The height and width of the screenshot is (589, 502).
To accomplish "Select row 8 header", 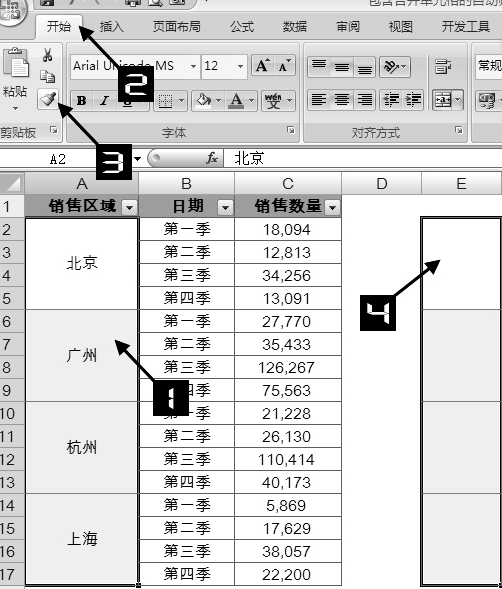I will [x=12, y=367].
